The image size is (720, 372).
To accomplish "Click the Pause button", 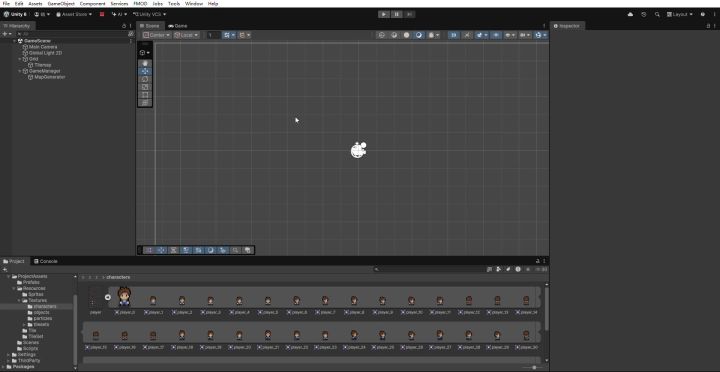I will [x=397, y=14].
